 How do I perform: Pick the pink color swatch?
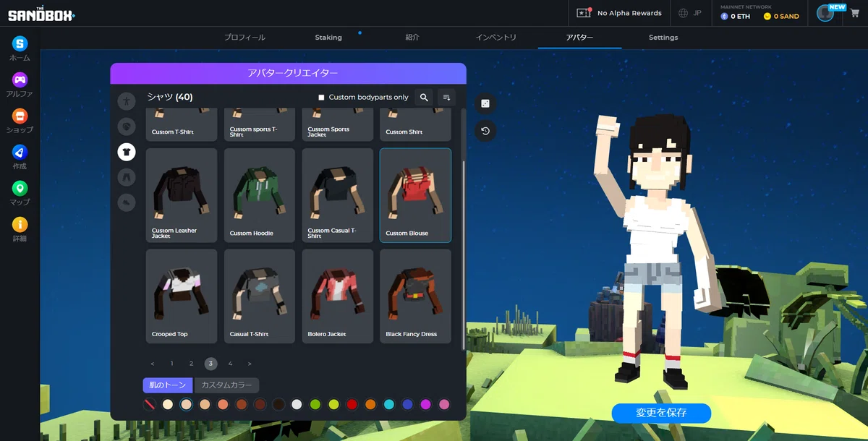[x=444, y=405]
